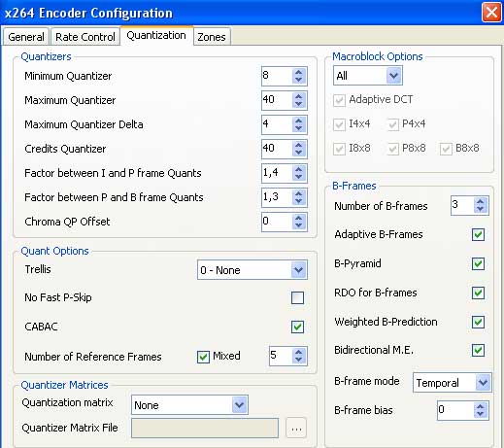Lower P and B frame Quants factor
This screenshot has height=448, width=504.
click(298, 201)
